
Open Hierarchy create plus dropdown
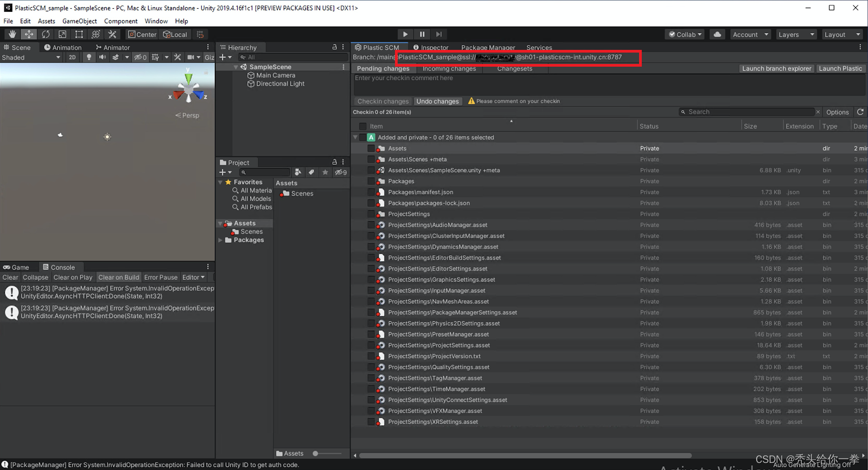225,57
